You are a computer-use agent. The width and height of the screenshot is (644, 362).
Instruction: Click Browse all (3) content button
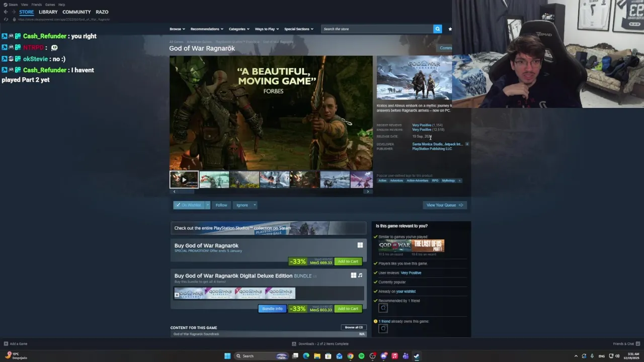tap(354, 327)
